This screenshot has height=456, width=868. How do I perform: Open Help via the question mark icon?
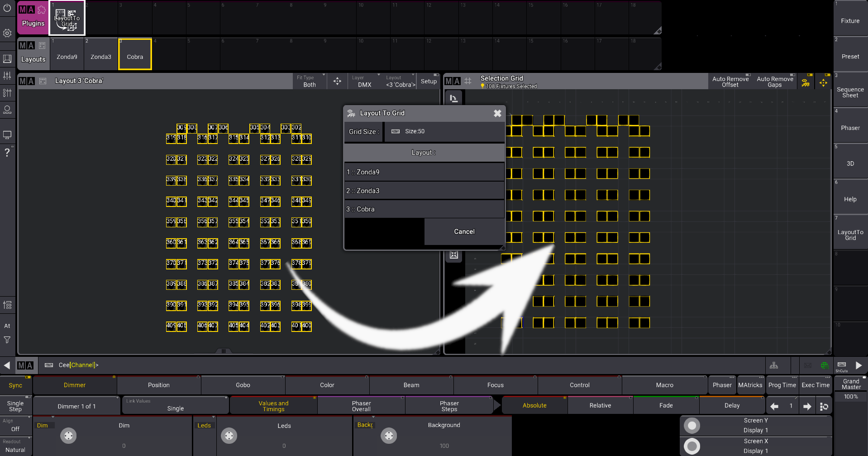point(7,153)
